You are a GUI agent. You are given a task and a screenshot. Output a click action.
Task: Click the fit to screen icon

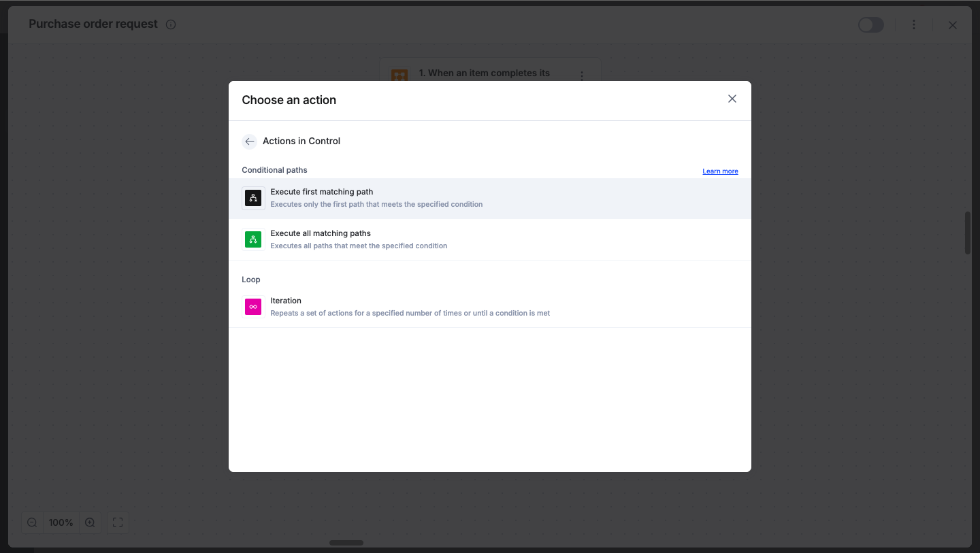pos(118,522)
